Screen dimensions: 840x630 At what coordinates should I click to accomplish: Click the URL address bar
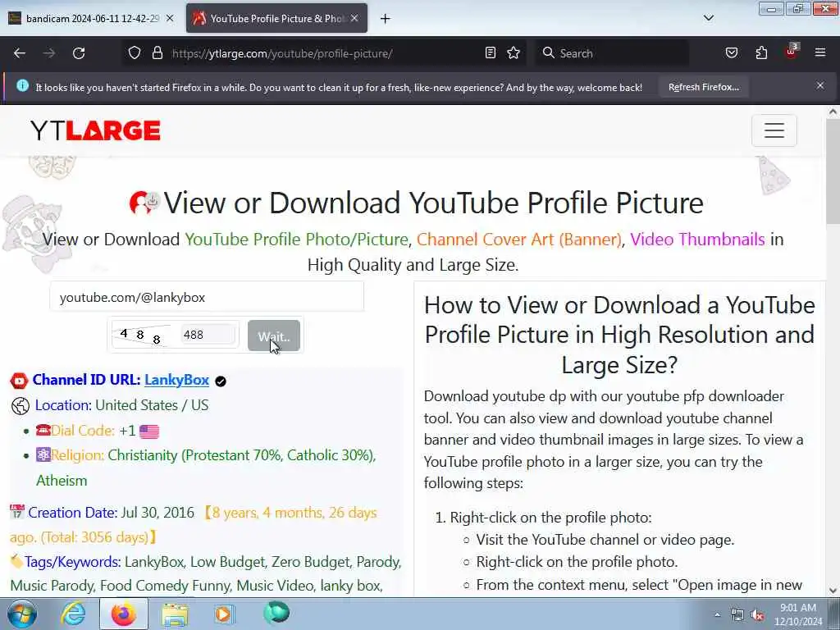pos(326,53)
